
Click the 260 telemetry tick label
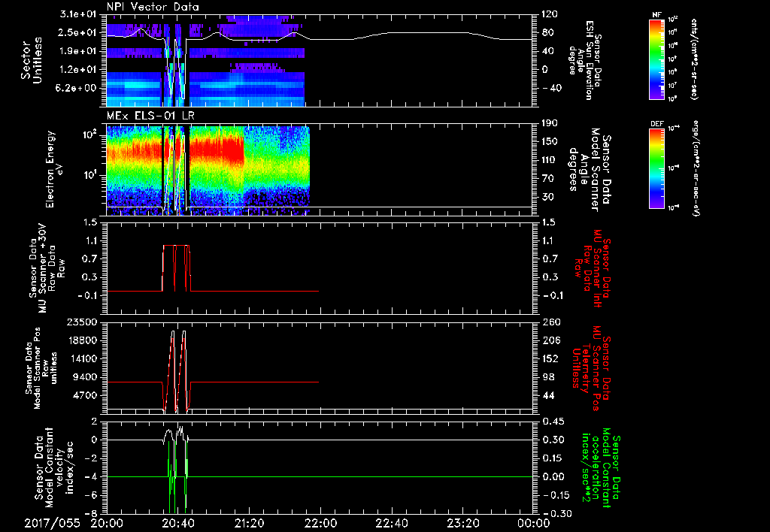click(x=551, y=322)
